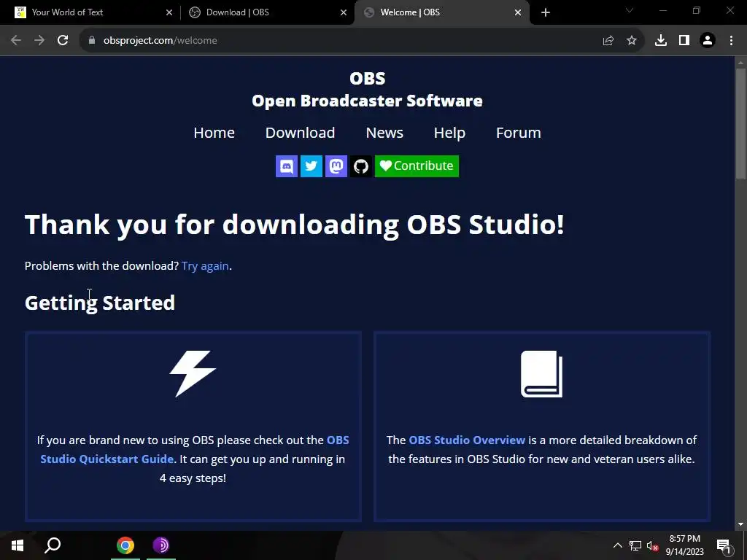Bookmark this page with the star
The width and height of the screenshot is (747, 560).
pos(632,41)
